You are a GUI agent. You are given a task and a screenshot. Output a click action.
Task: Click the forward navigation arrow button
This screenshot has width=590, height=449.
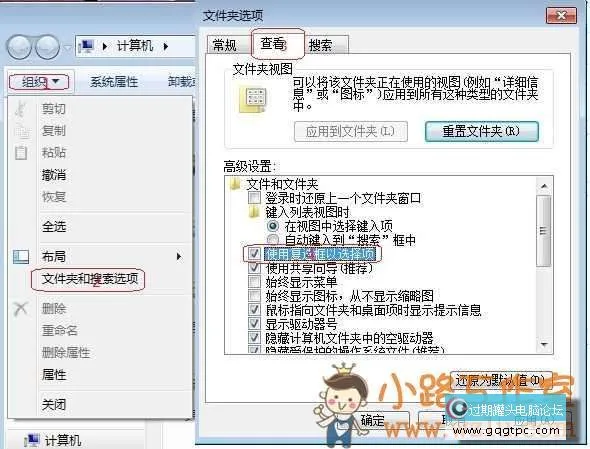[x=47, y=47]
